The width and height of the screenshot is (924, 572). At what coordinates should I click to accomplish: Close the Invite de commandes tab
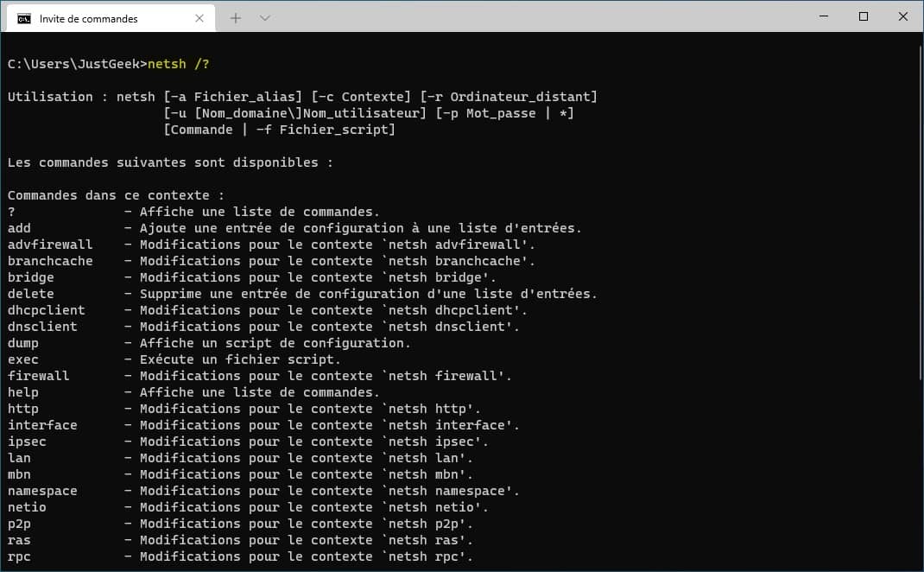point(199,18)
